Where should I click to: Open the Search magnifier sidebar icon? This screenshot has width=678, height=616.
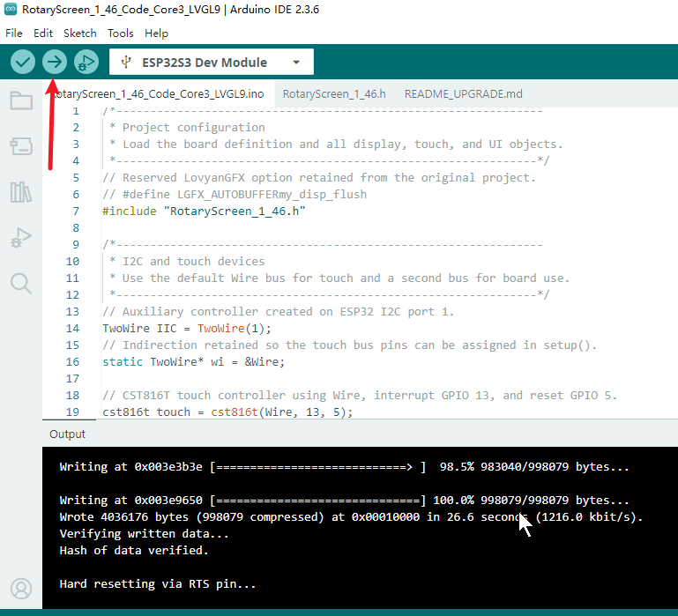(21, 284)
